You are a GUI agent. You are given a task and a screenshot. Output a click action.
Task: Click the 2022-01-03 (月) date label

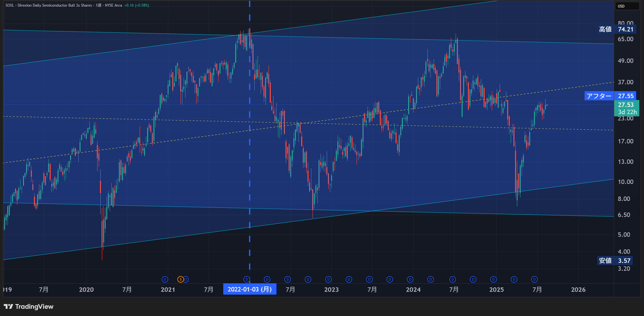coord(250,289)
